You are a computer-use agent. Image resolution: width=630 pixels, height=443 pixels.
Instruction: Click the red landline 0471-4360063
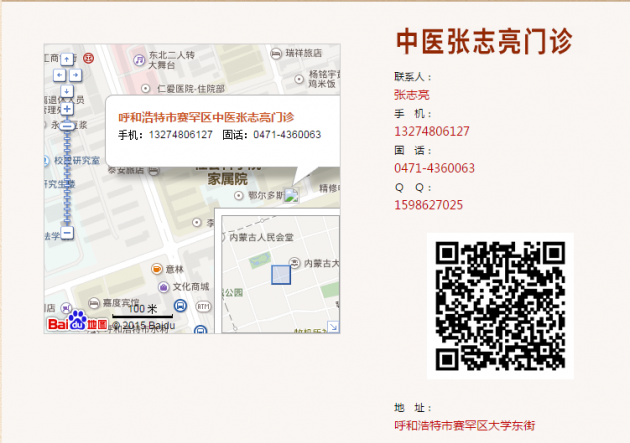coord(434,168)
